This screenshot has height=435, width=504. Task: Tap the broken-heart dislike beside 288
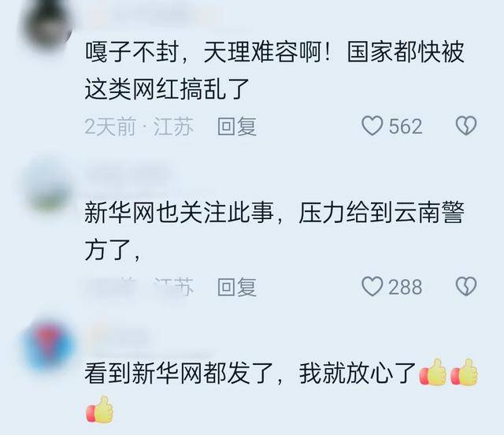click(466, 287)
